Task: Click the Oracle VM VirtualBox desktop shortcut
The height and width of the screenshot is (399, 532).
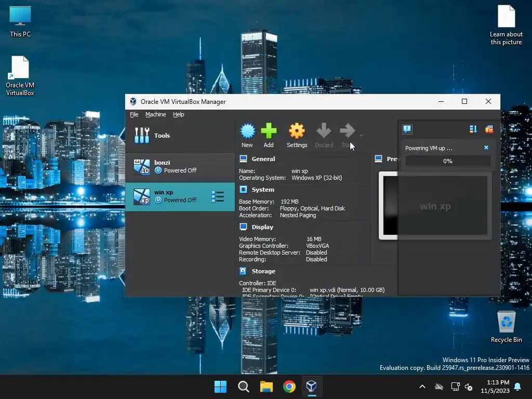Action: (x=20, y=76)
